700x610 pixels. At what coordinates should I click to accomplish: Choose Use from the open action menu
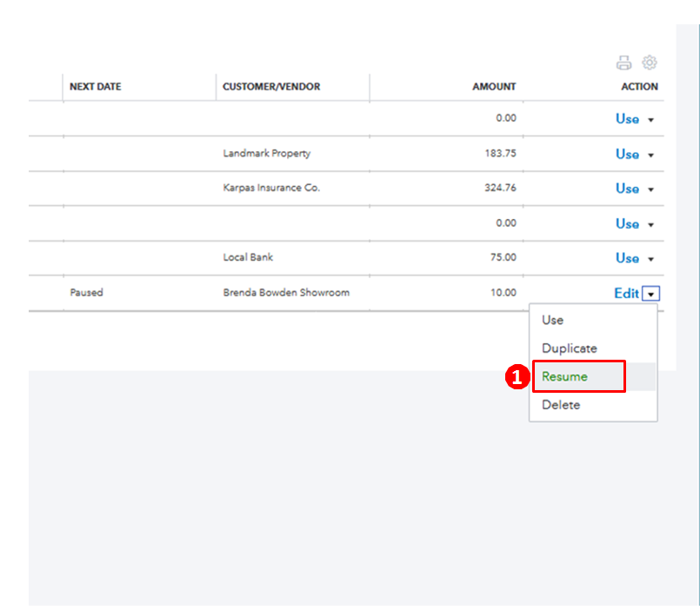click(x=593, y=320)
